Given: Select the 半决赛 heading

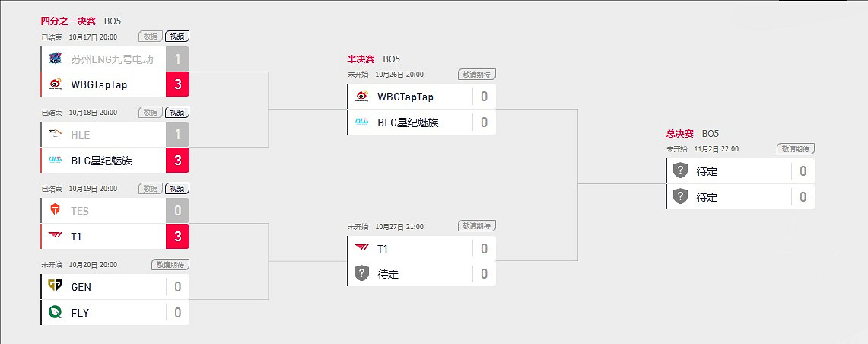Looking at the screenshot, I should click(x=361, y=59).
